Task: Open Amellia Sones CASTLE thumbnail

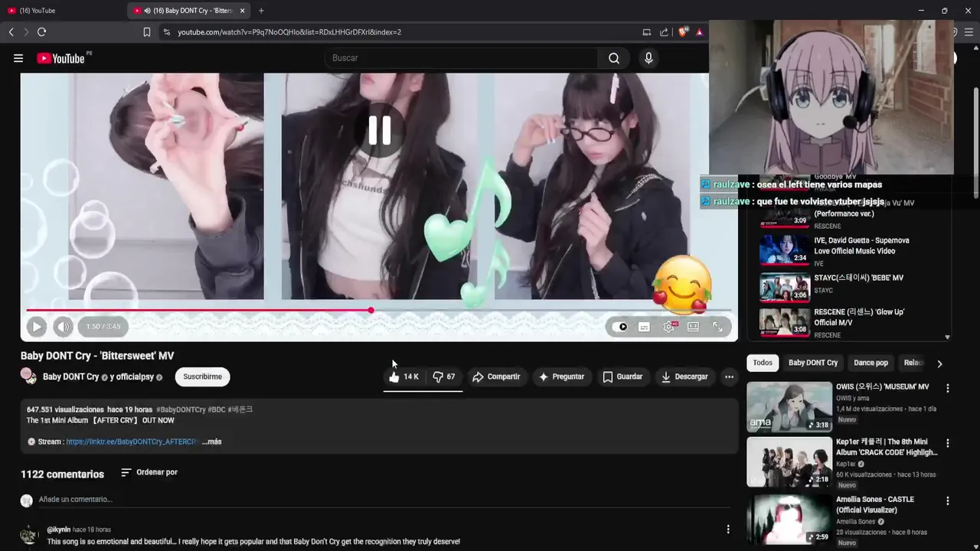Action: 789,520
